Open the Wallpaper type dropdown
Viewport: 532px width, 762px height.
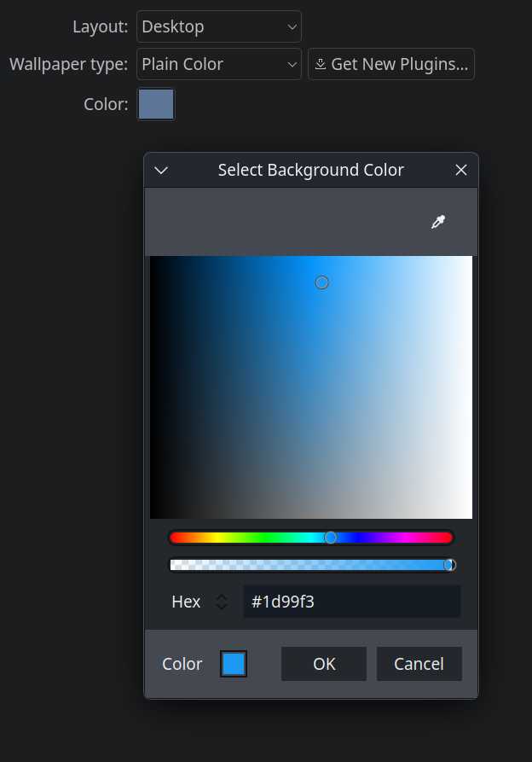point(219,64)
